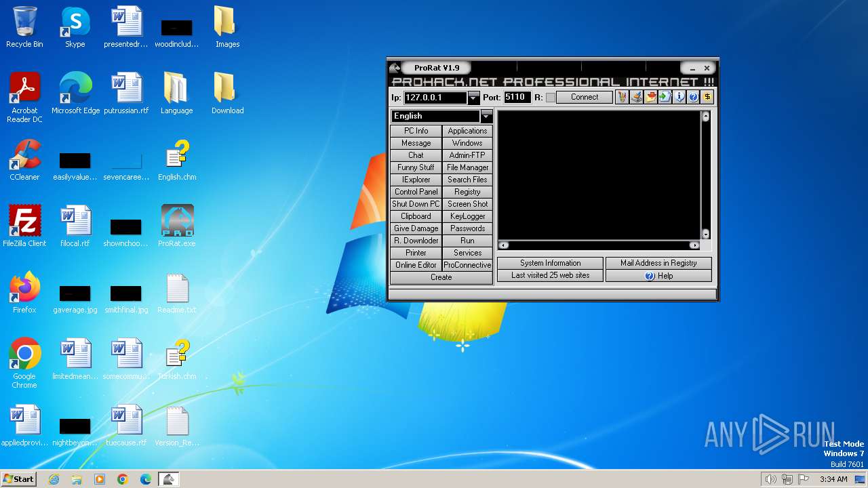Select the Language folder on desktop
The height and width of the screenshot is (488, 868).
pos(177,94)
